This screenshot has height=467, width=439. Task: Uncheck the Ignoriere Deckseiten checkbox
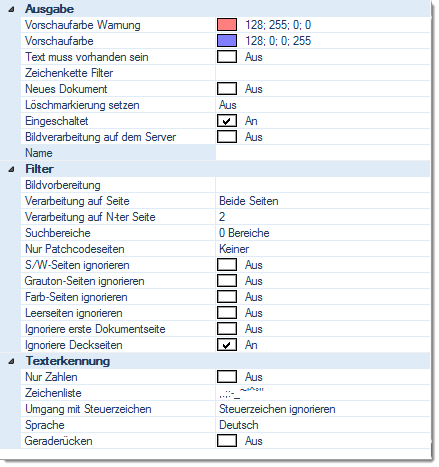click(227, 345)
